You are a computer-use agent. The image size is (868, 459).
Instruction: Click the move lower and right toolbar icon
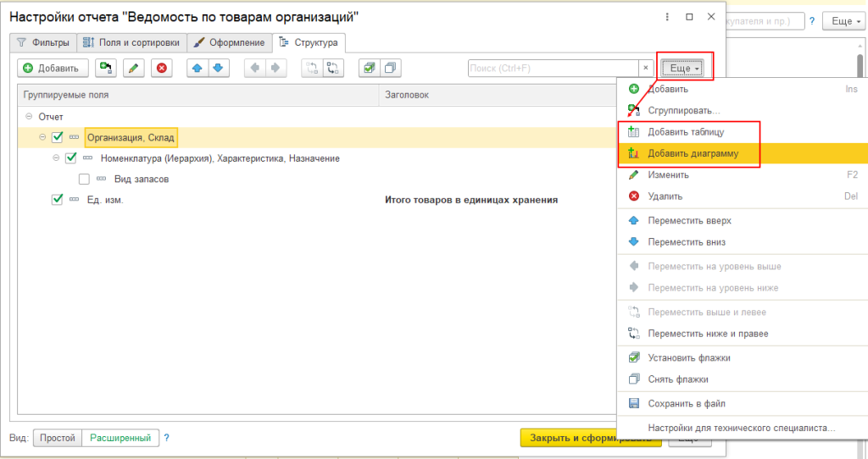click(x=332, y=68)
